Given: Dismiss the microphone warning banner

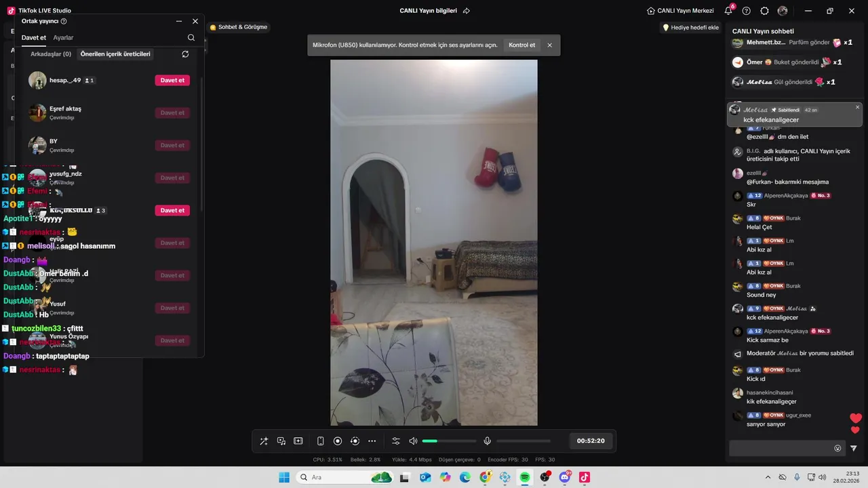Looking at the screenshot, I should (x=549, y=45).
